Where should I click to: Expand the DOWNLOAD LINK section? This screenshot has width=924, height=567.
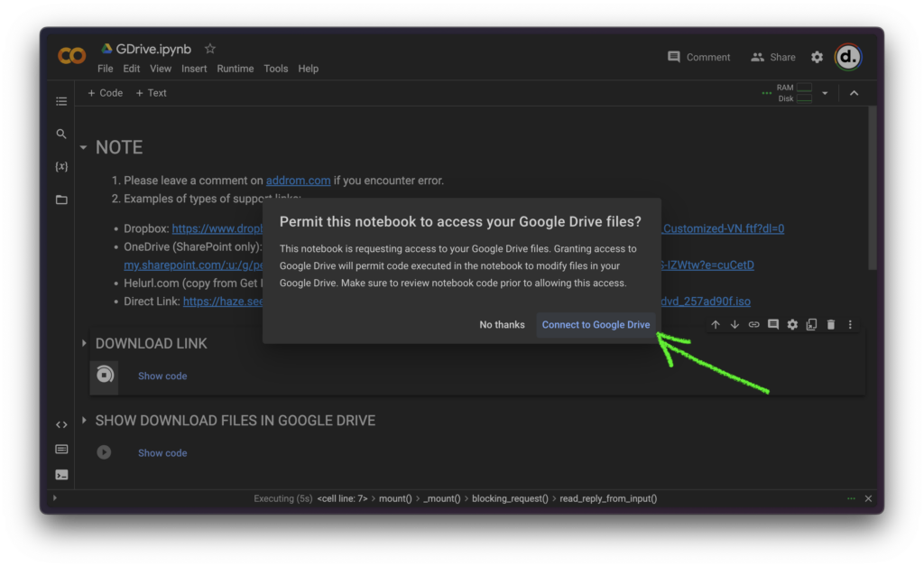(x=84, y=343)
